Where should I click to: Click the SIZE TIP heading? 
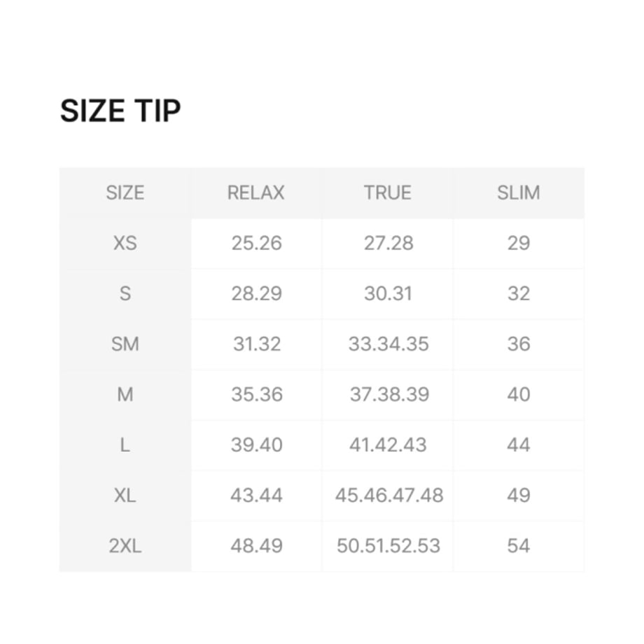coord(120,111)
